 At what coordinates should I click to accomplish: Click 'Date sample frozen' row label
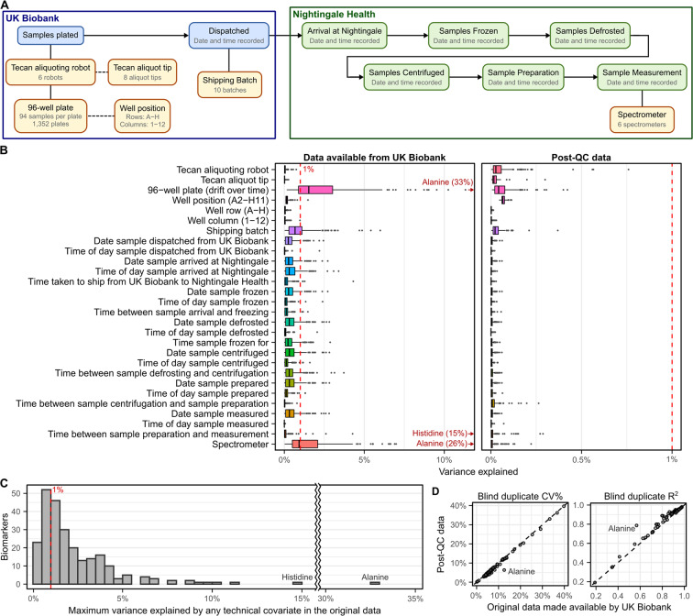pyautogui.click(x=227, y=291)
